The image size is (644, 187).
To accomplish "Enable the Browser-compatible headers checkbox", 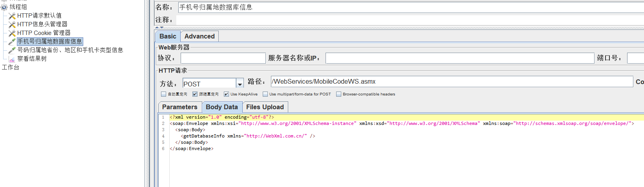I will [x=338, y=94].
